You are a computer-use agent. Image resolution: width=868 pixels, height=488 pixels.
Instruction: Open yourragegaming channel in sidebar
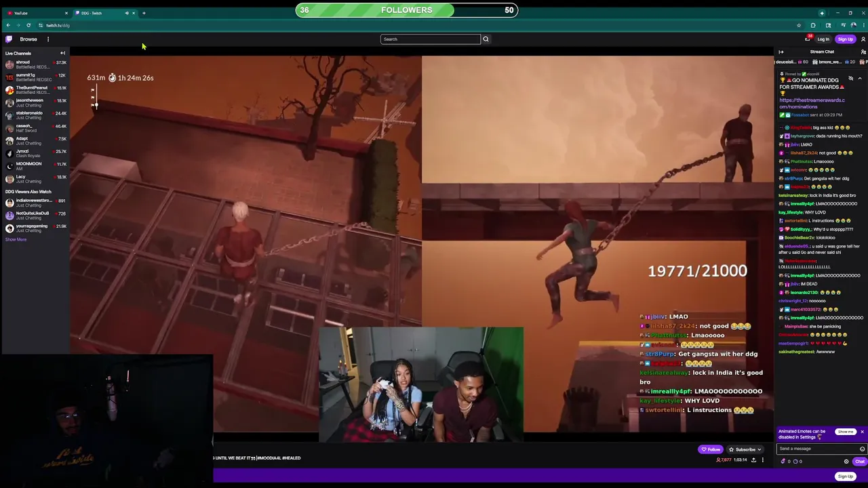(35, 228)
